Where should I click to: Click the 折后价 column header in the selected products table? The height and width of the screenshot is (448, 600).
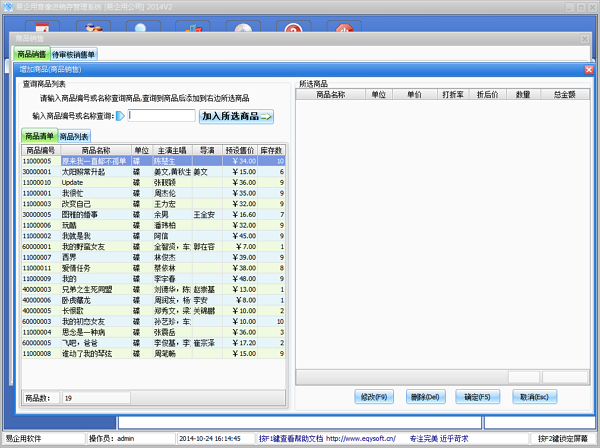pos(488,94)
